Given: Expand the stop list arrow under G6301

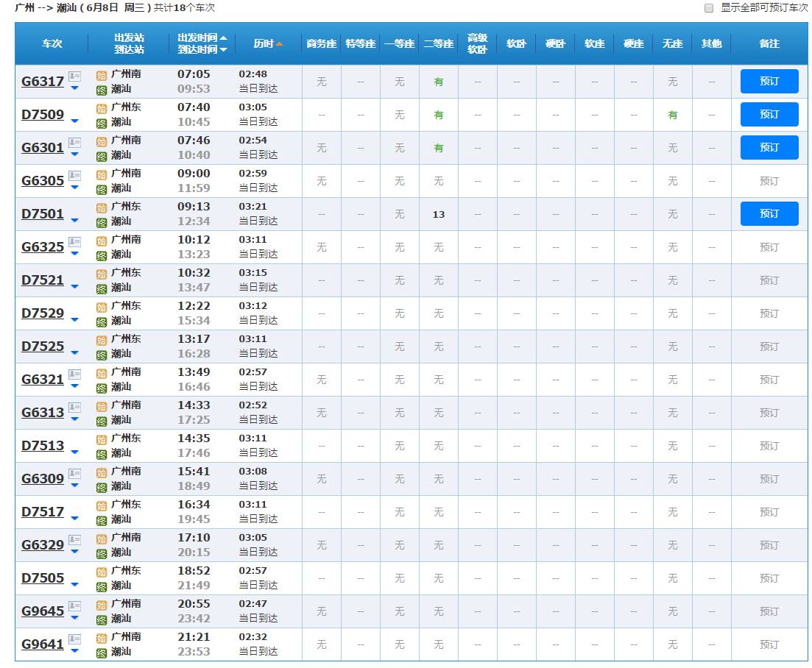Looking at the screenshot, I should (x=74, y=154).
